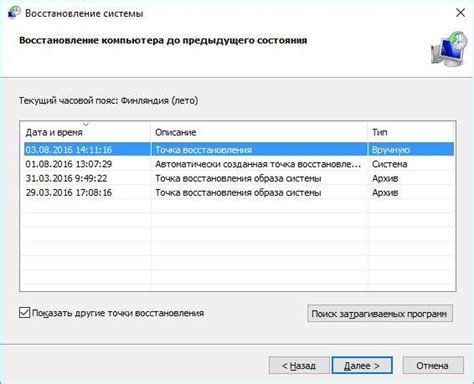Click Автоматически созданная точка восстановле... description
The image size is (474, 384).
[258, 164]
